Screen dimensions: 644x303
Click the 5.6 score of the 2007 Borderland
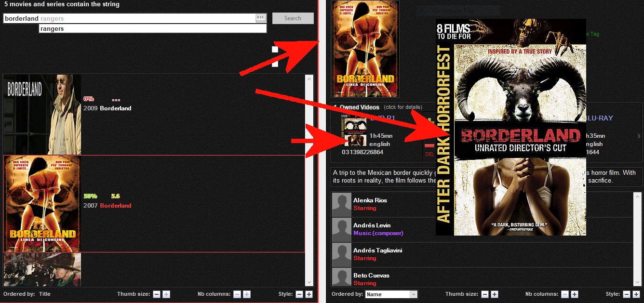tap(115, 196)
